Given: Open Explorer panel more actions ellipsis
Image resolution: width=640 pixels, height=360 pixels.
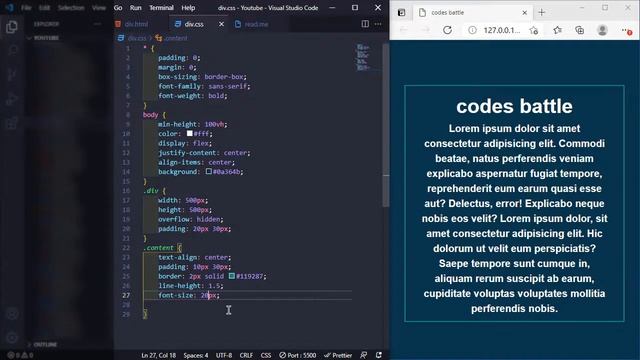Looking at the screenshot, I should (x=97, y=24).
